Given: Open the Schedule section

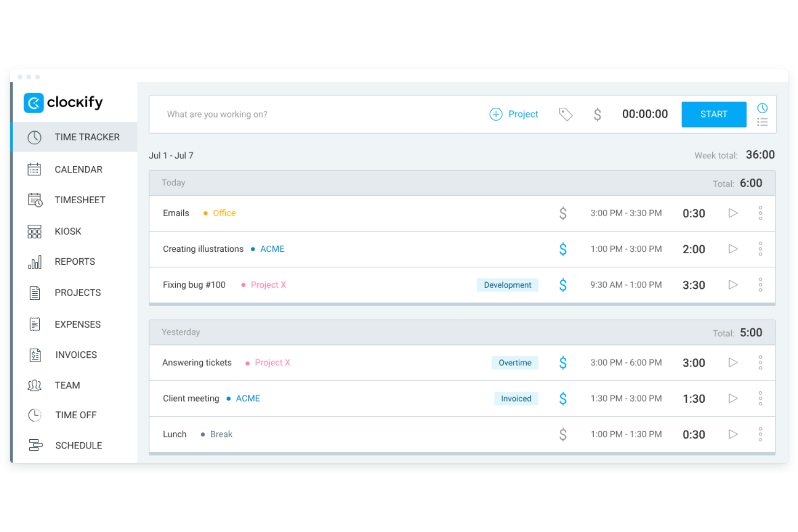Looking at the screenshot, I should (x=79, y=445).
